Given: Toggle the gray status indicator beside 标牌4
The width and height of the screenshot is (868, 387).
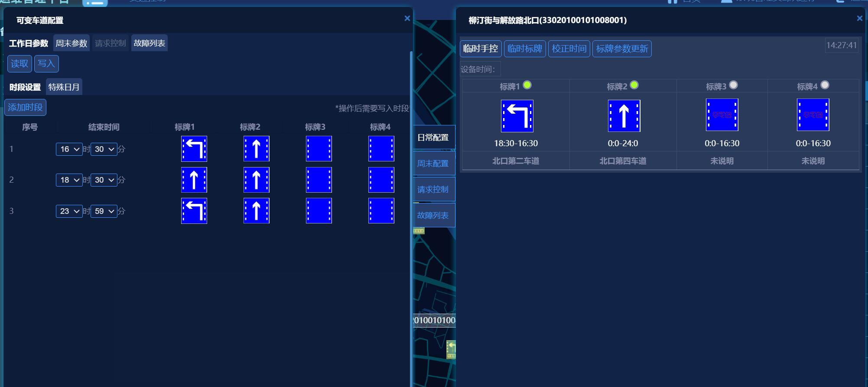Looking at the screenshot, I should (x=825, y=85).
